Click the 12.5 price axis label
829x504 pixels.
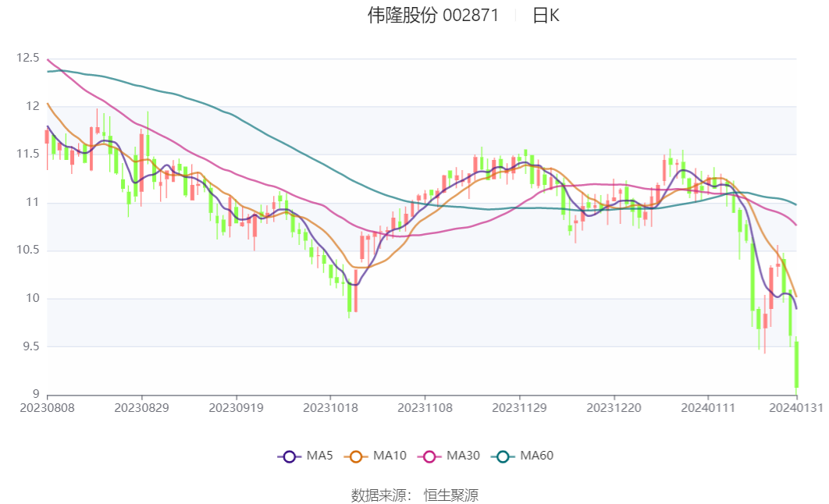[28, 58]
